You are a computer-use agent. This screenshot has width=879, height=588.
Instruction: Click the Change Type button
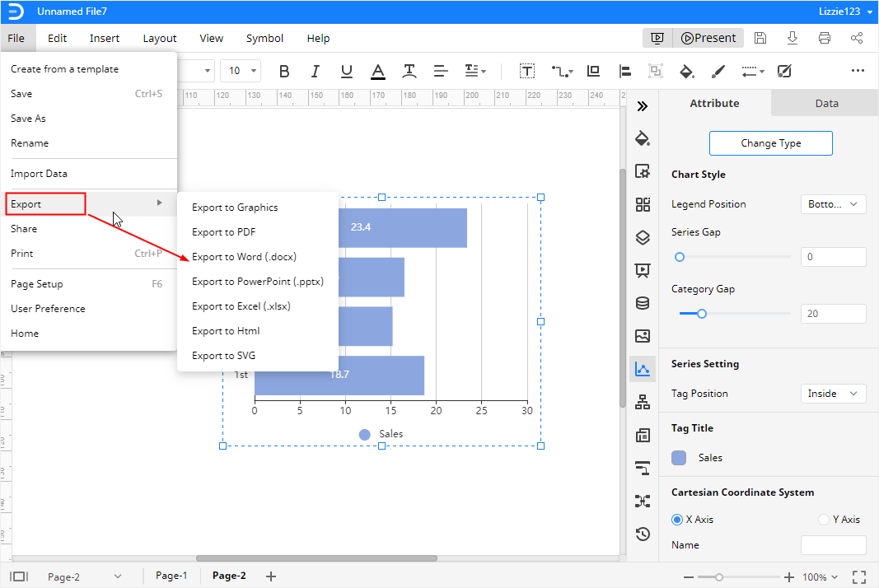pos(770,142)
